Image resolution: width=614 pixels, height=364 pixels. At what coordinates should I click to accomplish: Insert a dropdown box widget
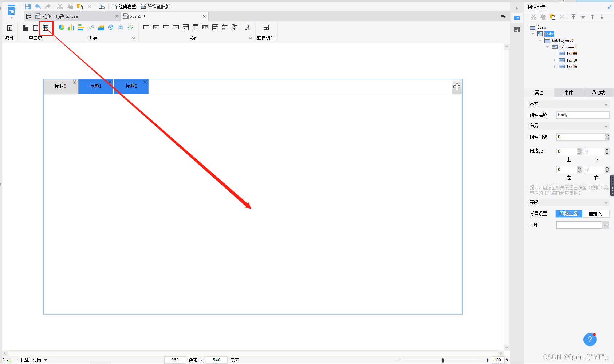[176, 27]
